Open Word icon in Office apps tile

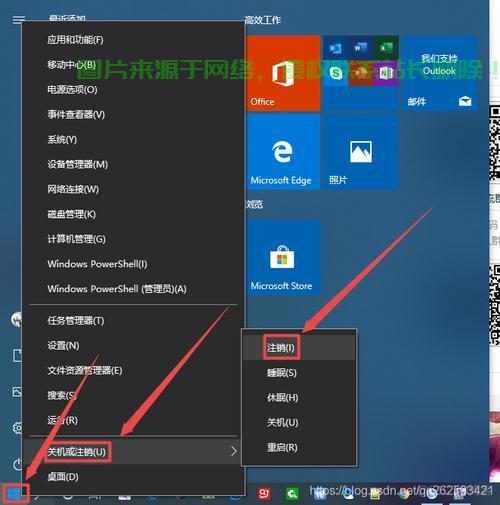pyautogui.click(x=361, y=48)
